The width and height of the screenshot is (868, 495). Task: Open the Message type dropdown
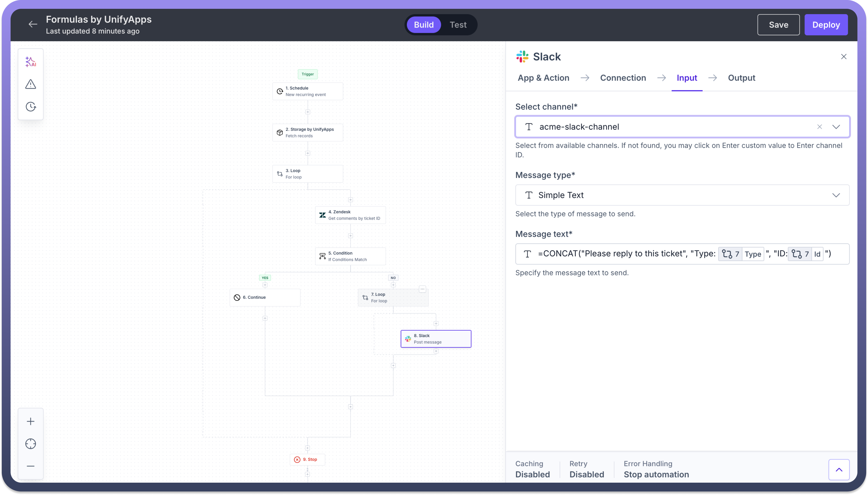836,195
